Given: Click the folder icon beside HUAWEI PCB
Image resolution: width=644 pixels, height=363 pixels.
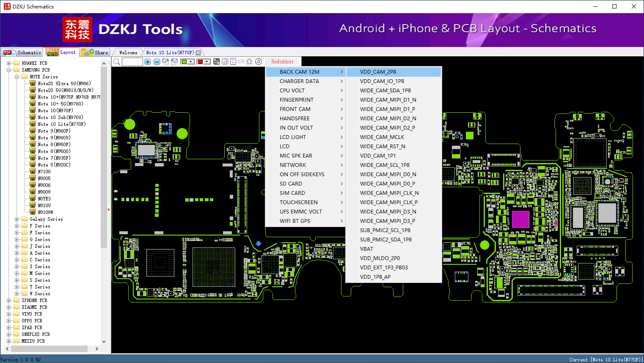Looking at the screenshot, I should 17,63.
